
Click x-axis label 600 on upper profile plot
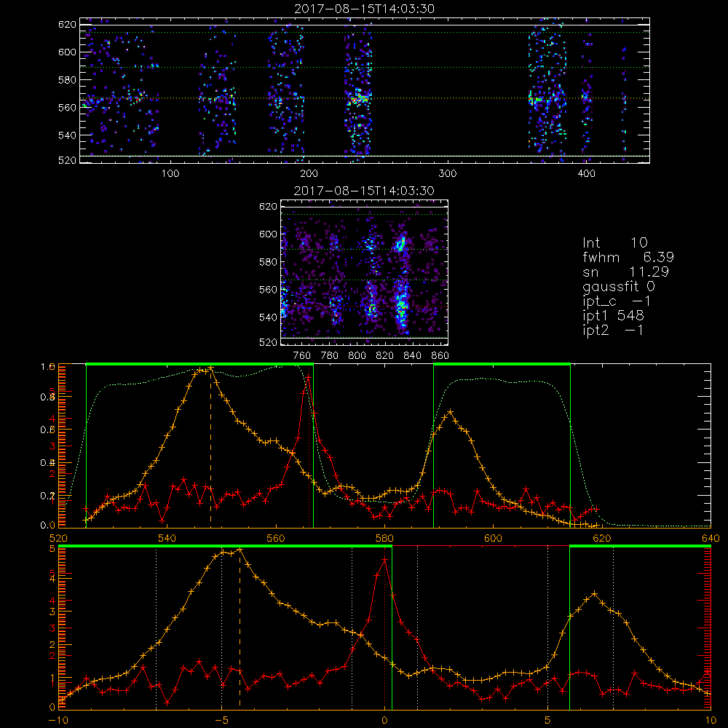tap(493, 538)
